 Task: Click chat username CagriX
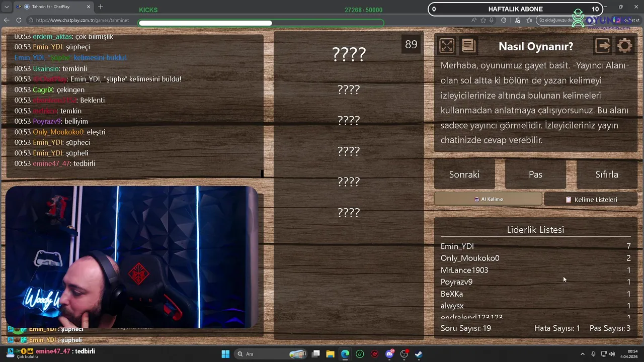point(43,89)
